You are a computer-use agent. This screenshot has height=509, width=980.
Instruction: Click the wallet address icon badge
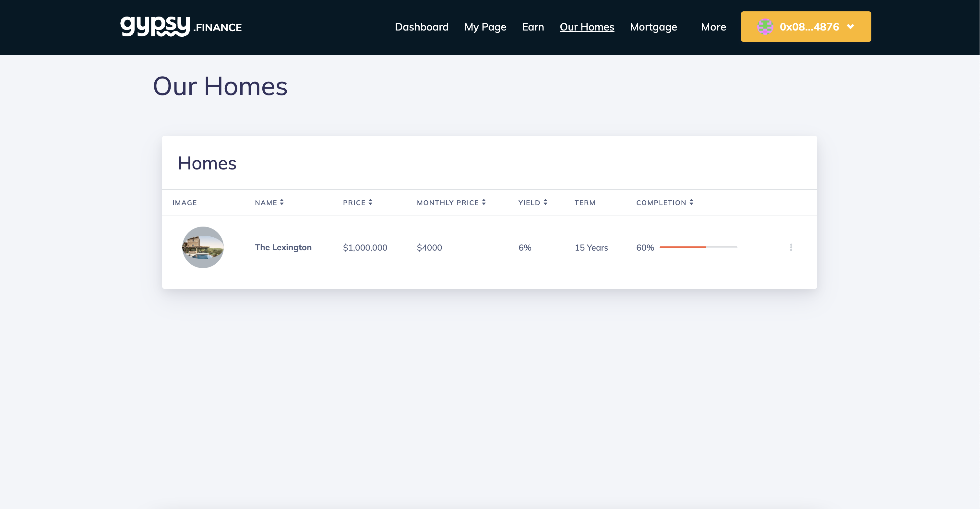click(x=764, y=27)
